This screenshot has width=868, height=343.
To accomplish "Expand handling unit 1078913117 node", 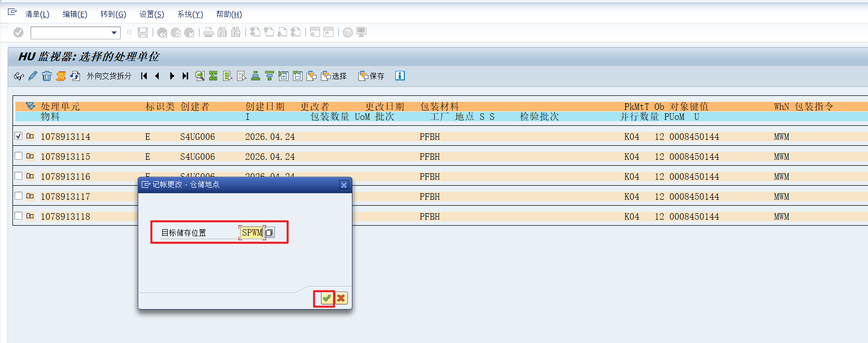I will (x=30, y=196).
